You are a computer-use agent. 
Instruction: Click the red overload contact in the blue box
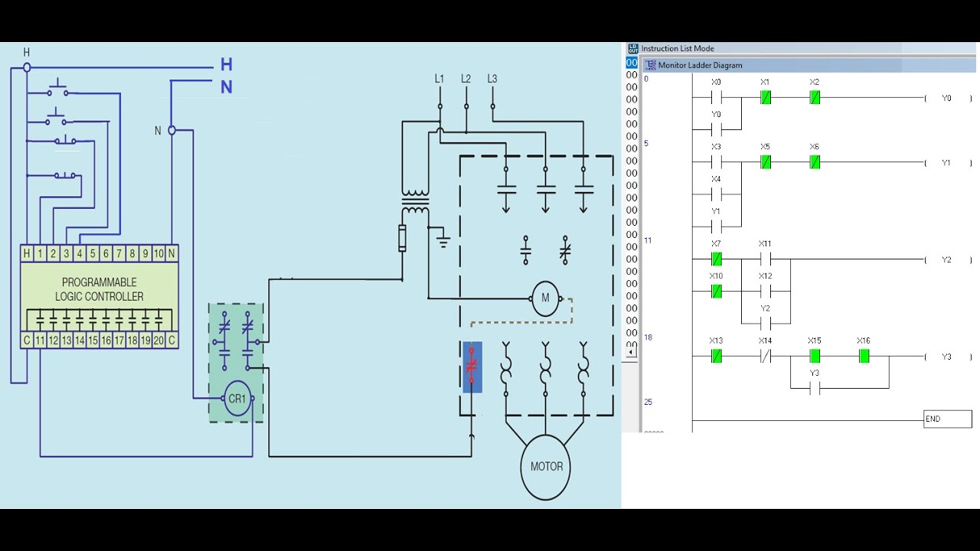(x=472, y=367)
